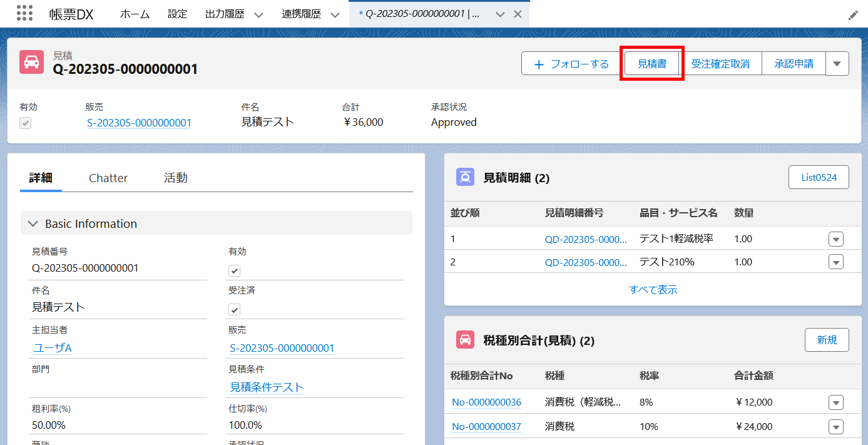Close the Q-202305-0000000001 record tab
Viewport: 868px width, 445px height.
[x=518, y=13]
